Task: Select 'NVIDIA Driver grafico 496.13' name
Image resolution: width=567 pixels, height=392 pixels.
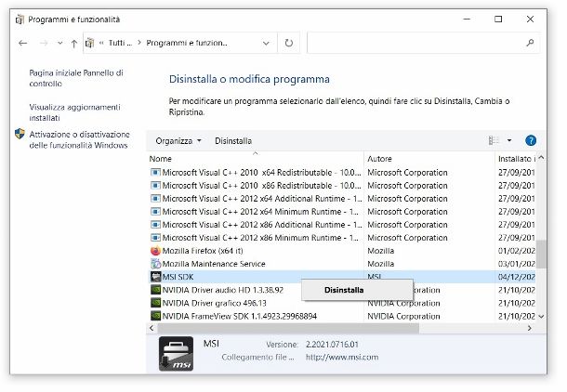Action: (x=214, y=303)
